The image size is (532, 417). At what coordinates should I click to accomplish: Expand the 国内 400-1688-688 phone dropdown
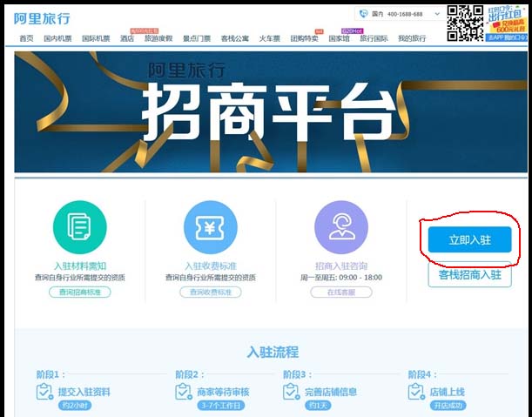point(437,14)
